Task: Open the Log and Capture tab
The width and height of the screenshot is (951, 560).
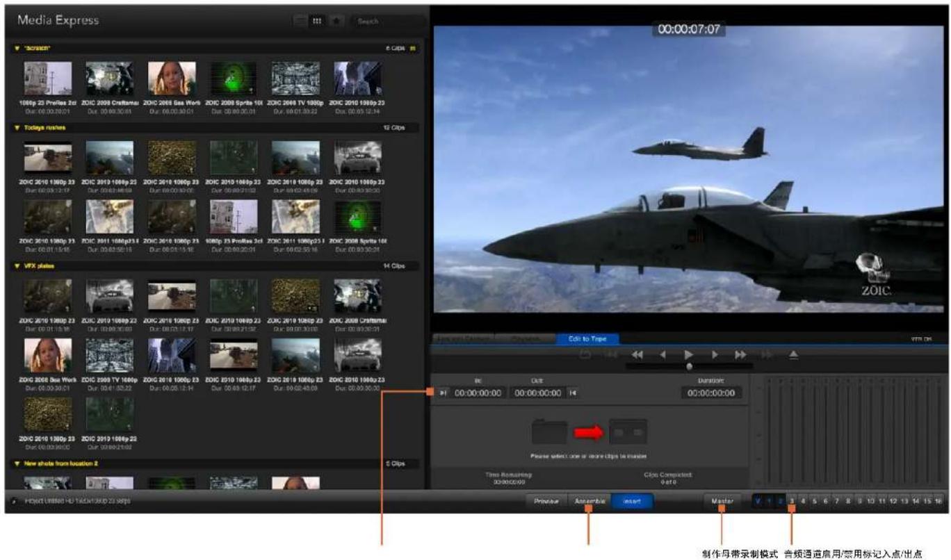Action: click(464, 338)
